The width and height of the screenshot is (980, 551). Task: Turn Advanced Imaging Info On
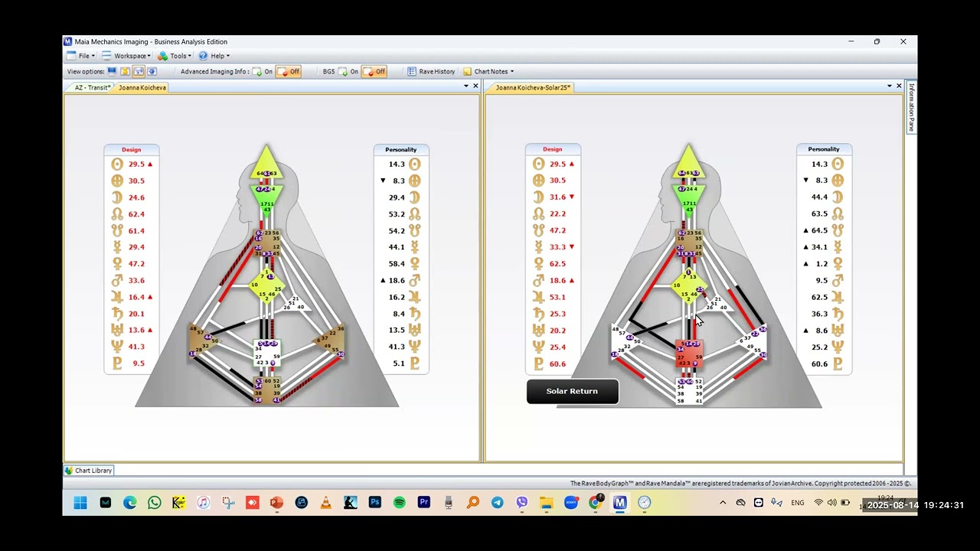click(263, 71)
